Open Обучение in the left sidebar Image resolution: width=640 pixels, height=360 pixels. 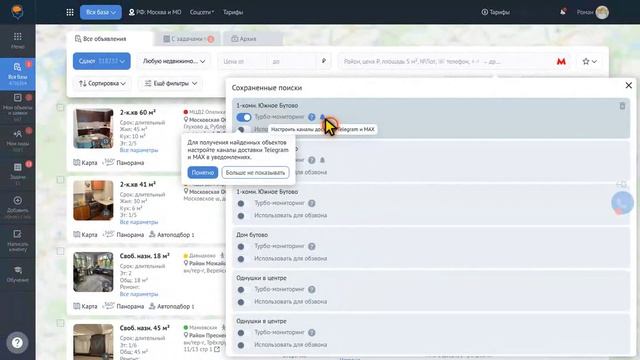(x=18, y=274)
